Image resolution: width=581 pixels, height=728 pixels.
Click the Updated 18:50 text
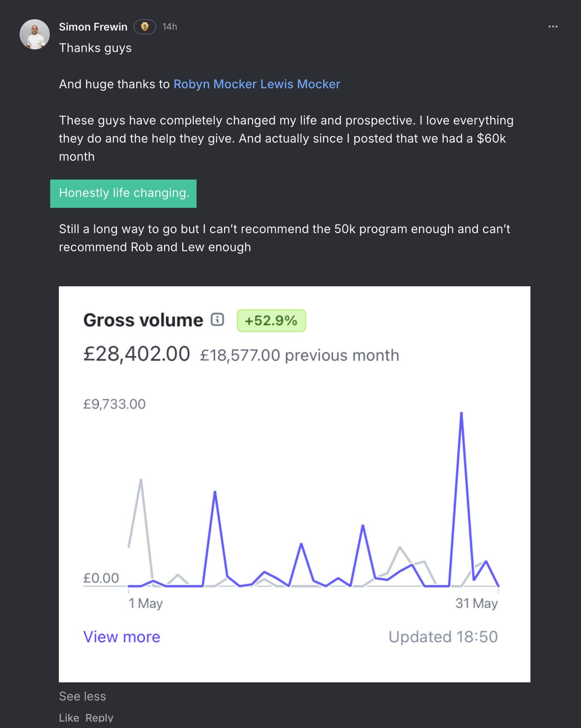443,637
